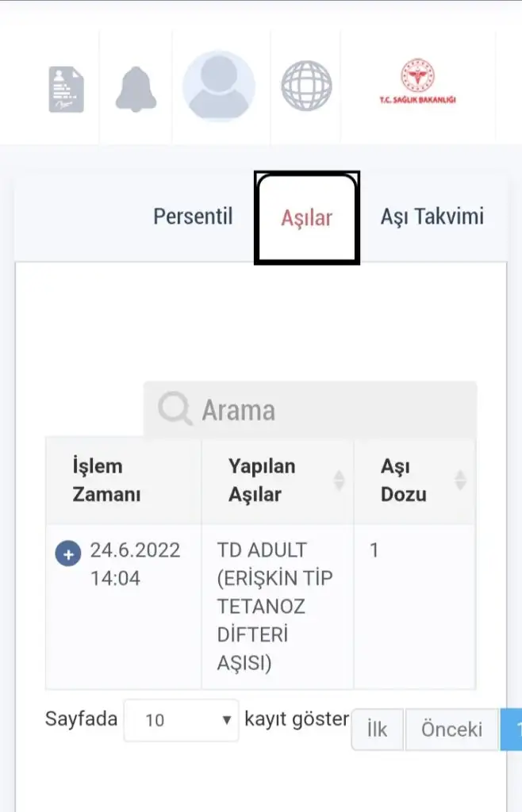Viewport: 522px width, 812px height.
Task: Select the Aşılar tab
Action: [306, 217]
